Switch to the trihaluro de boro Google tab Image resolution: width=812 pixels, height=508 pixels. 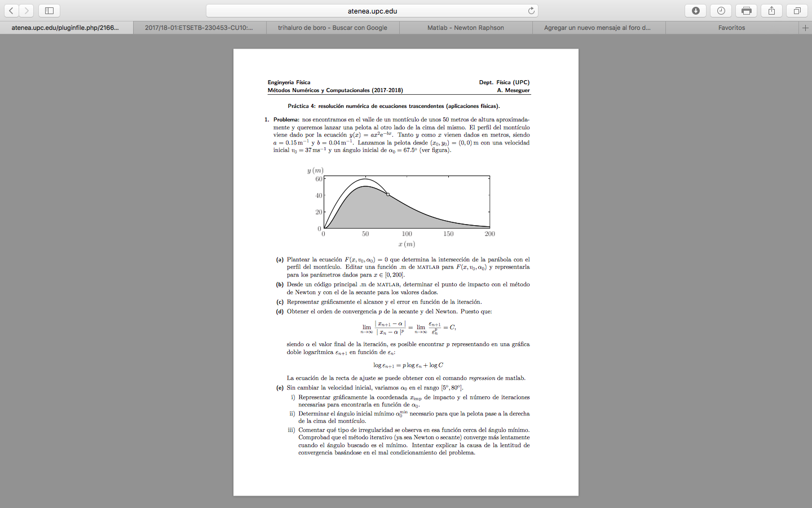(333, 28)
